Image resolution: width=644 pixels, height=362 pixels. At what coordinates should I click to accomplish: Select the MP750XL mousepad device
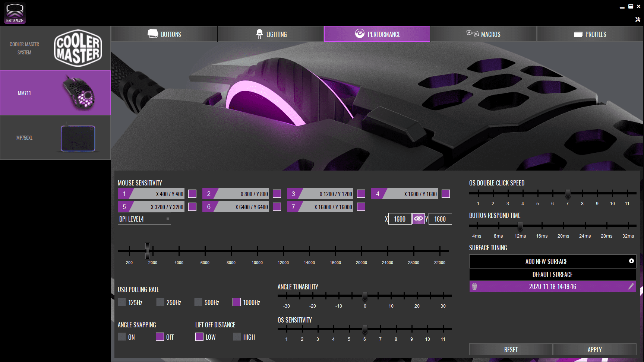pyautogui.click(x=56, y=138)
